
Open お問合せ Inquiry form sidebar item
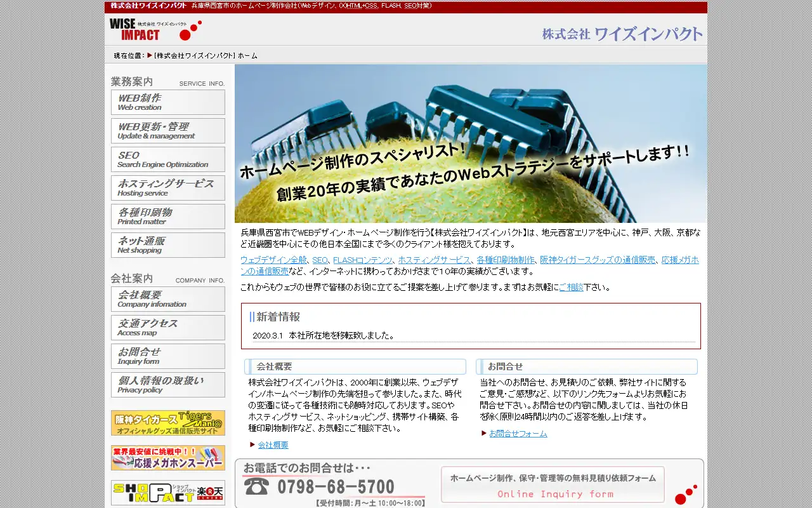pos(168,356)
